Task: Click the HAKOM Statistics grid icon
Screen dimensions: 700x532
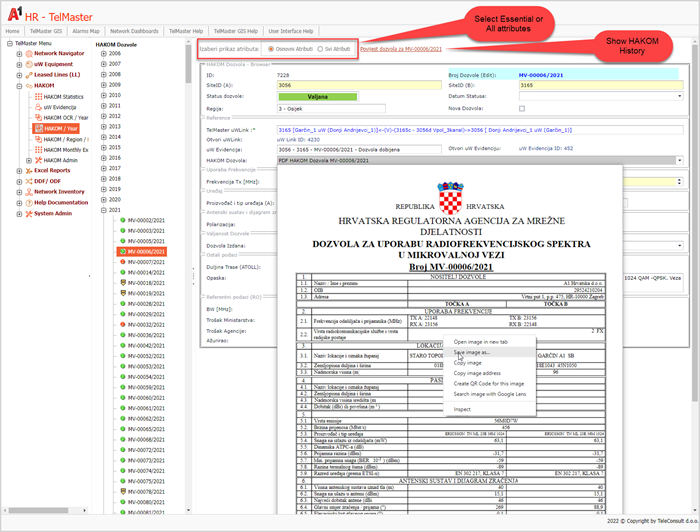Action: click(x=39, y=96)
